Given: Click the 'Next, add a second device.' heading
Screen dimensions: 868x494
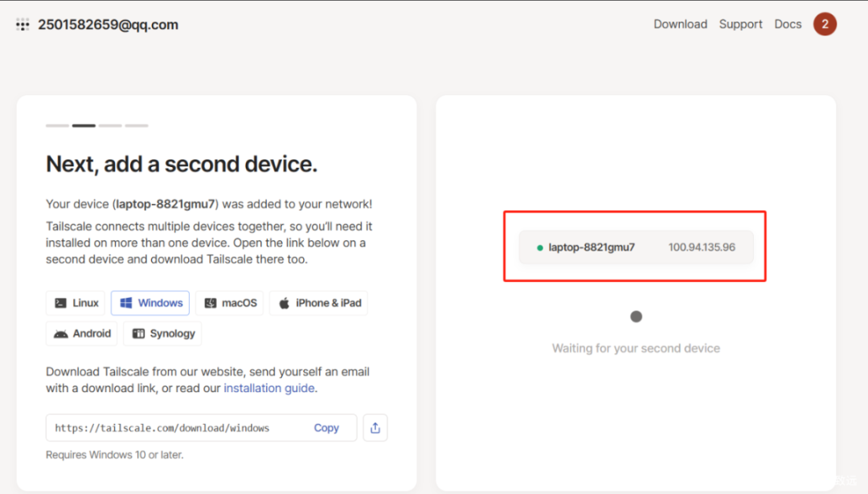Looking at the screenshot, I should pyautogui.click(x=182, y=165).
